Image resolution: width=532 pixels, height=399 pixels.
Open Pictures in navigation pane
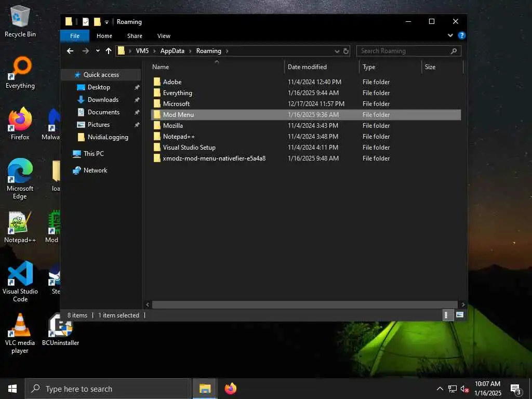click(x=98, y=125)
